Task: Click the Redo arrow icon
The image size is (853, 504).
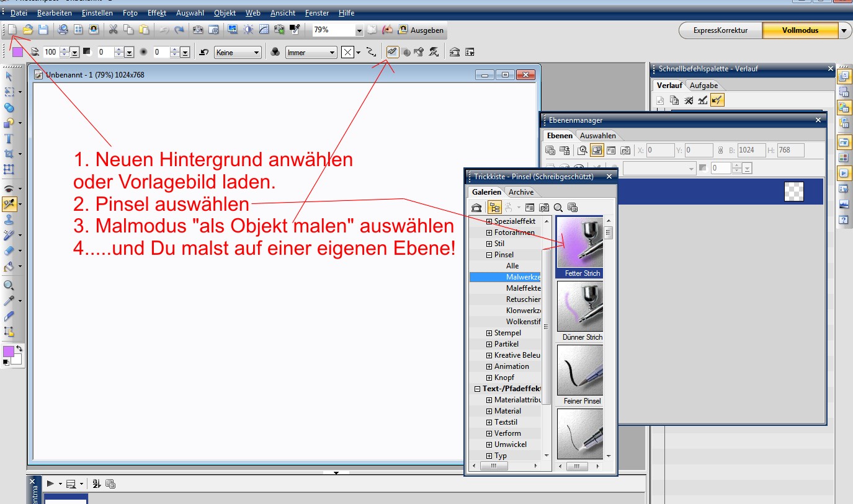Action: 179,29
